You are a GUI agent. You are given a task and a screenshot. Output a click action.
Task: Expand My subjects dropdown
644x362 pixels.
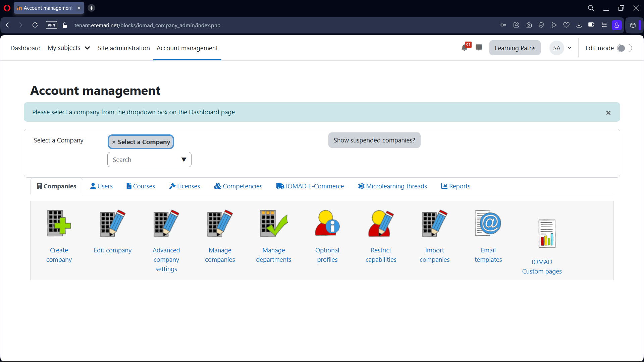[x=69, y=48]
